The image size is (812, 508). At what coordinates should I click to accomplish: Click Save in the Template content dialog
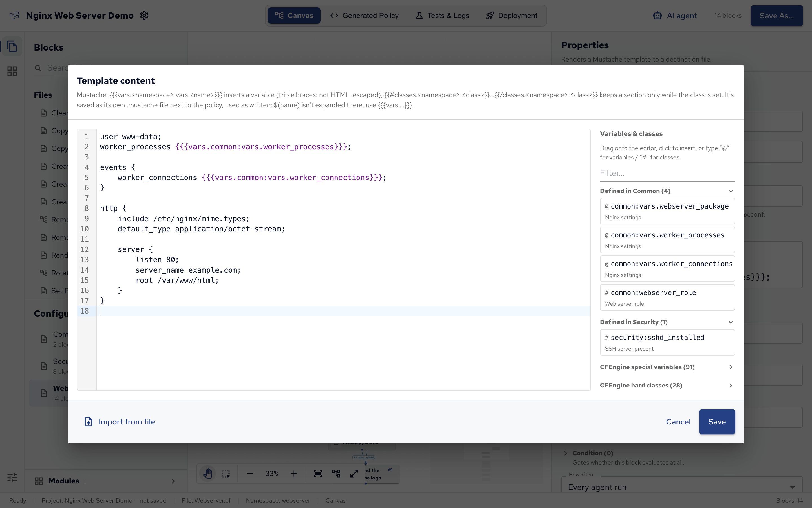(717, 422)
